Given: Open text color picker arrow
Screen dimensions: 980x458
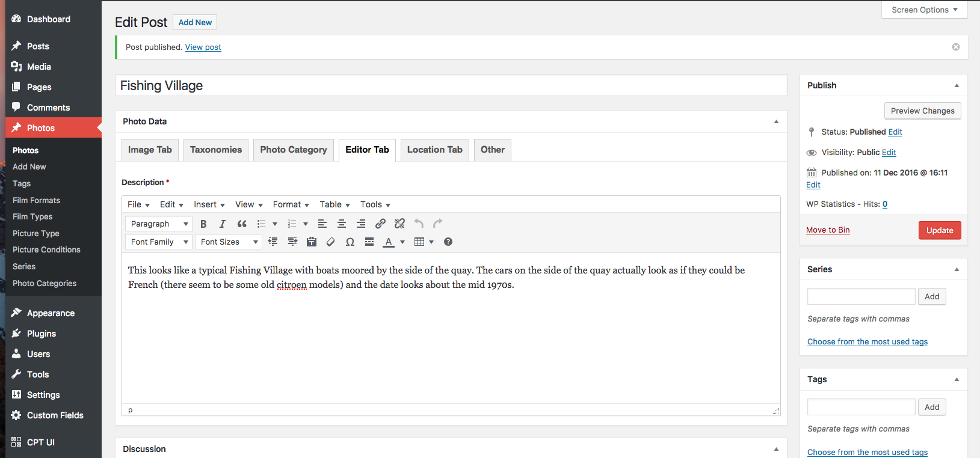Looking at the screenshot, I should click(x=402, y=242).
